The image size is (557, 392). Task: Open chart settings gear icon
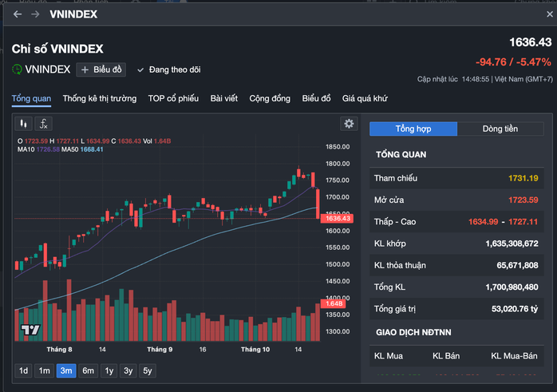pyautogui.click(x=348, y=124)
